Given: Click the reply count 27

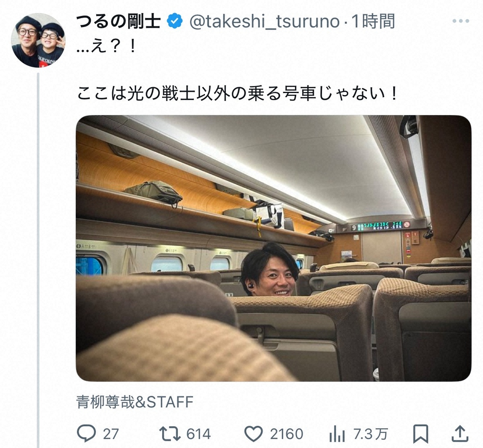Looking at the screenshot, I should tap(111, 434).
